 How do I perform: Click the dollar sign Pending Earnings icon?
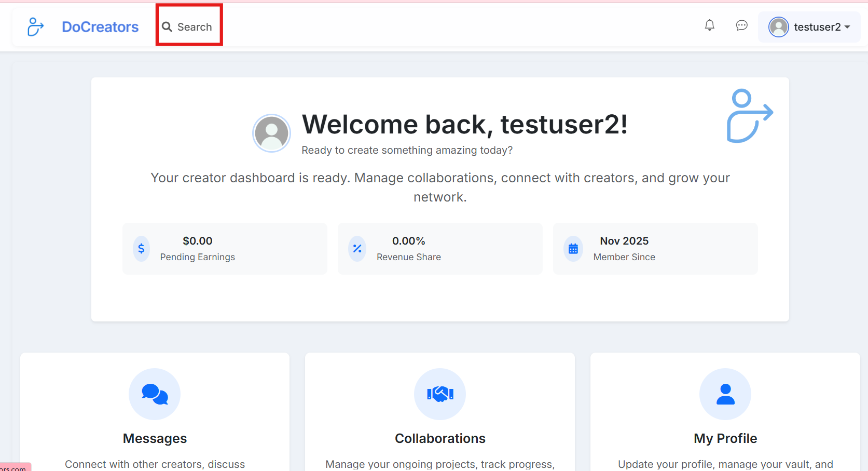141,249
